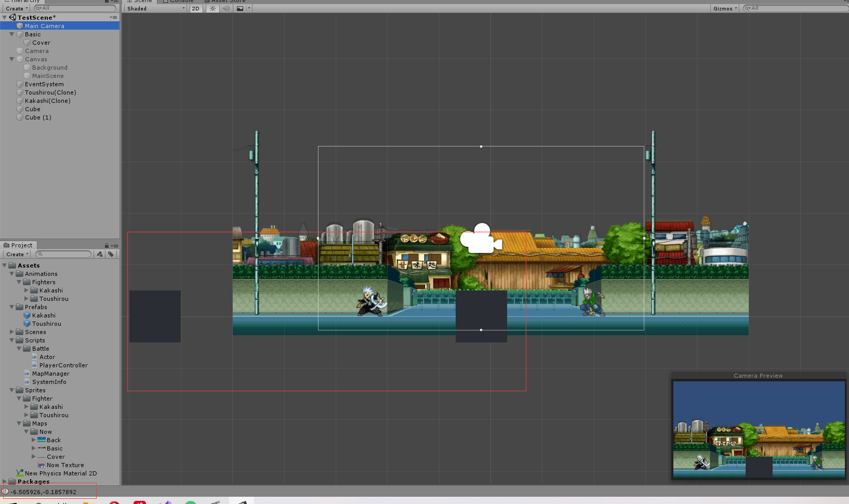
Task: Click the Maps folder icon
Action: pos(27,423)
